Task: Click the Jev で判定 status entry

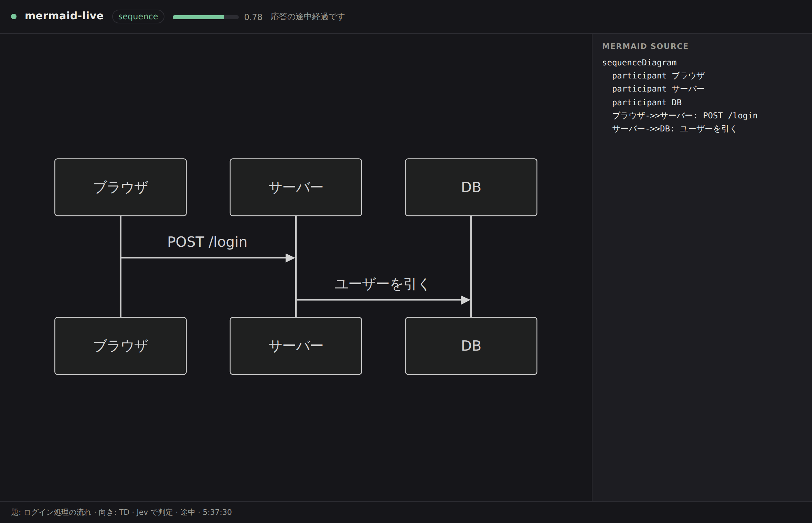Action: point(154,512)
